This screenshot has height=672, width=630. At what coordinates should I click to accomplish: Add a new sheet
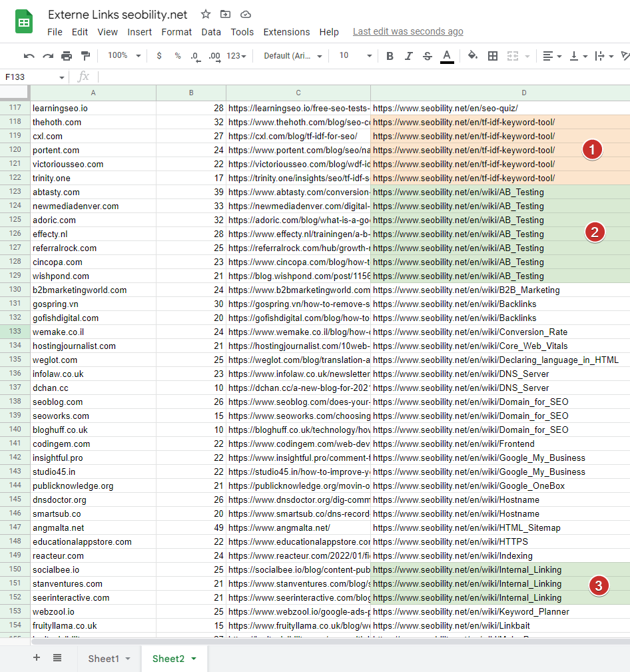click(37, 658)
